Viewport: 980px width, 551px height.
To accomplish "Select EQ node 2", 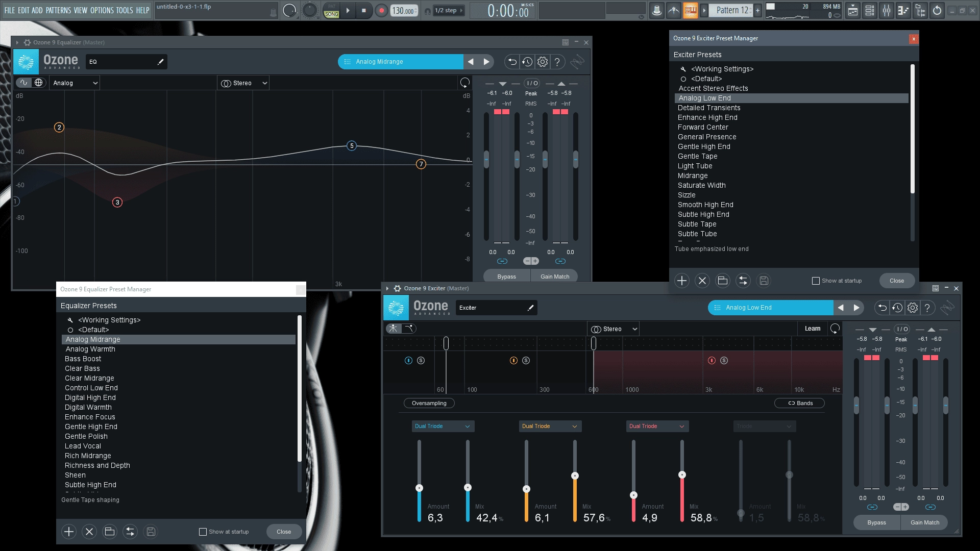I will (59, 128).
